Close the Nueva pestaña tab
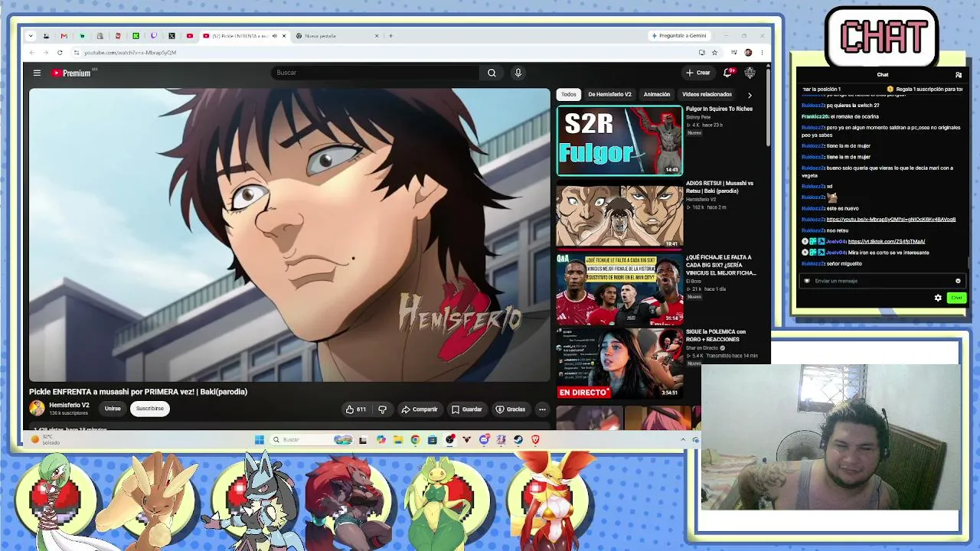The width and height of the screenshot is (980, 551). point(377,36)
